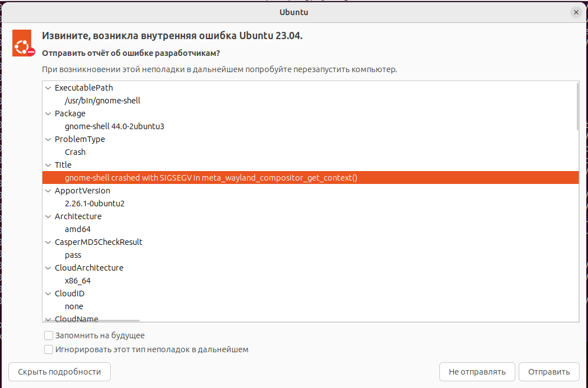Collapse the CasperMD5CheckResult chevron
This screenshot has height=388, width=588.
(48, 242)
